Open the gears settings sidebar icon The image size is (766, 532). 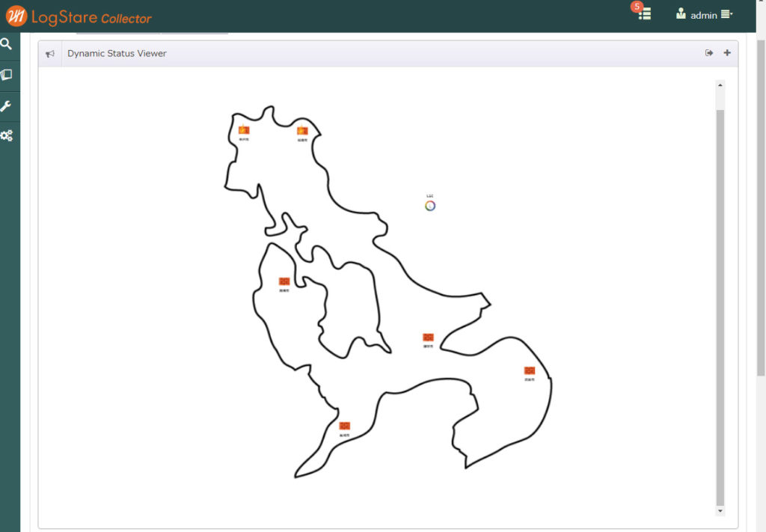pos(7,136)
